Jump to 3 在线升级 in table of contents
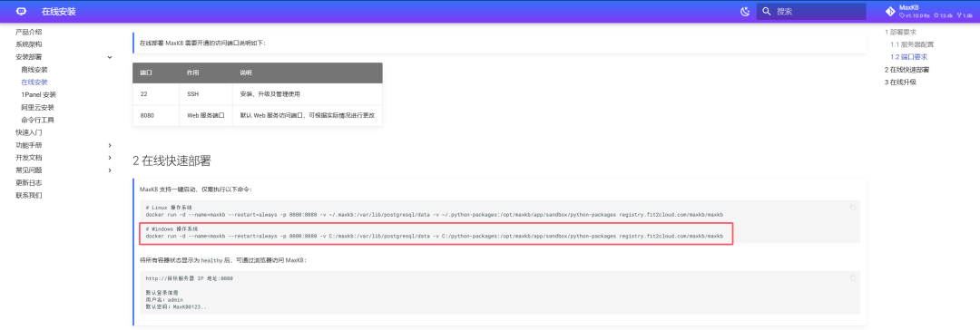The width and height of the screenshot is (980, 330). (x=900, y=82)
